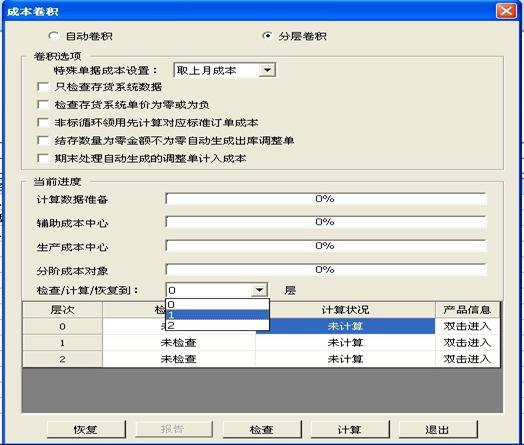
Task: Click the 计算 button
Action: point(350,429)
